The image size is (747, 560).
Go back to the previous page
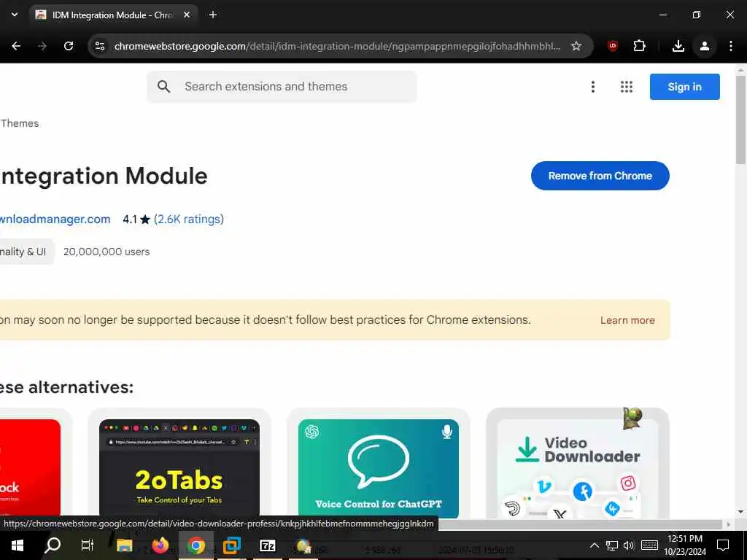(16, 46)
